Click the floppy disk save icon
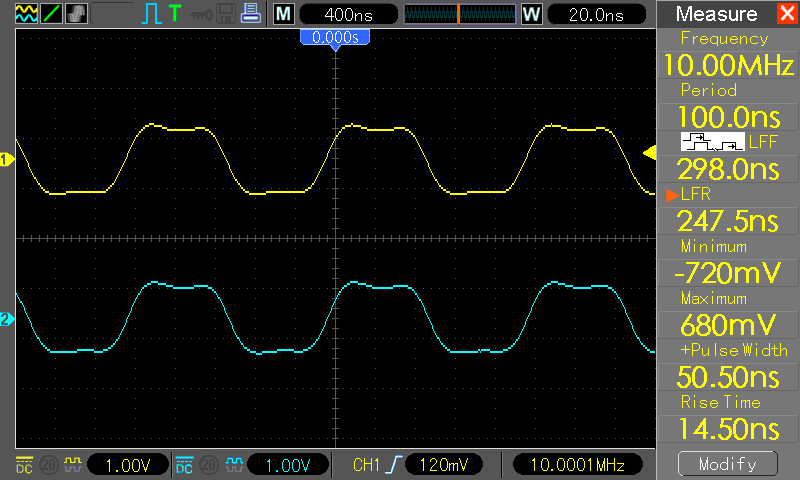The height and width of the screenshot is (480, 800). pyautogui.click(x=226, y=14)
